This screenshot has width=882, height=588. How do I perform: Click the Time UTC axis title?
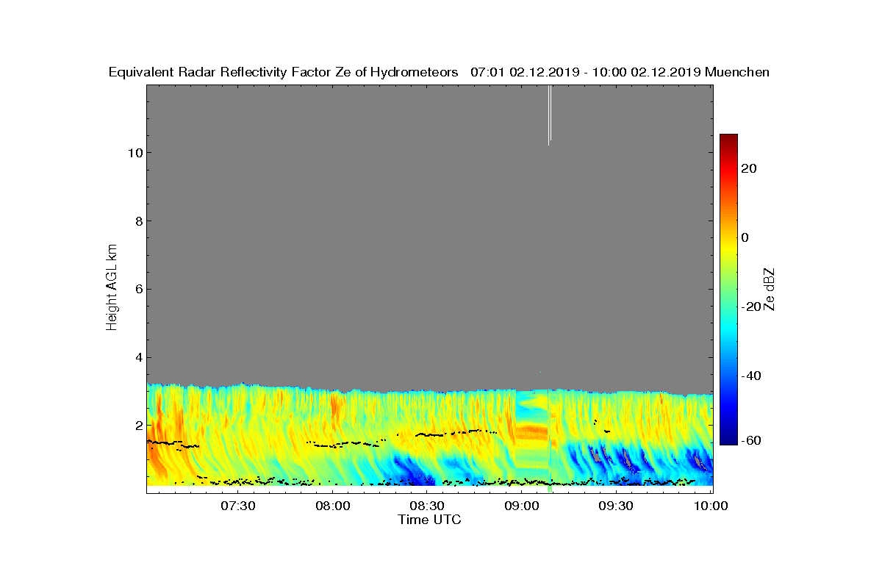pos(430,520)
